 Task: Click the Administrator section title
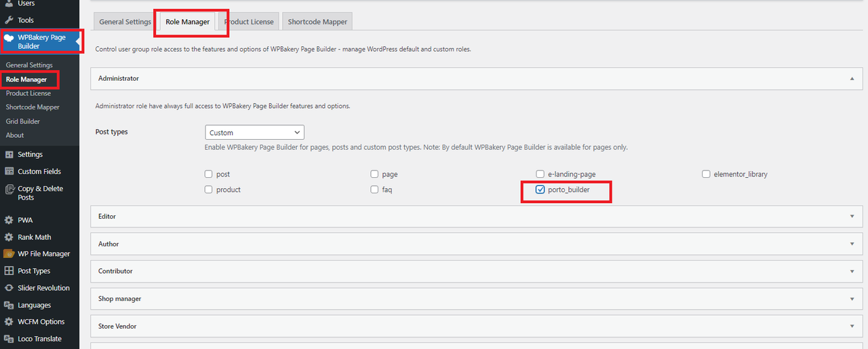119,79
